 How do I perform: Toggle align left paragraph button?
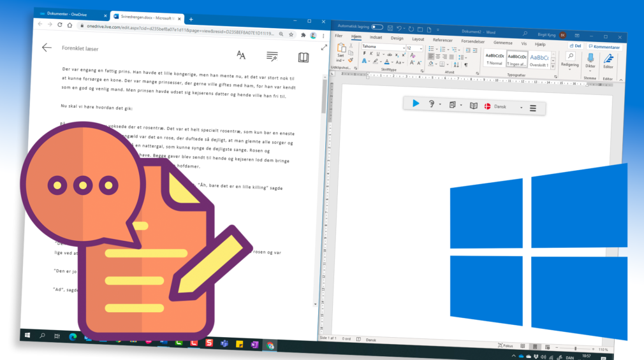[x=431, y=56]
